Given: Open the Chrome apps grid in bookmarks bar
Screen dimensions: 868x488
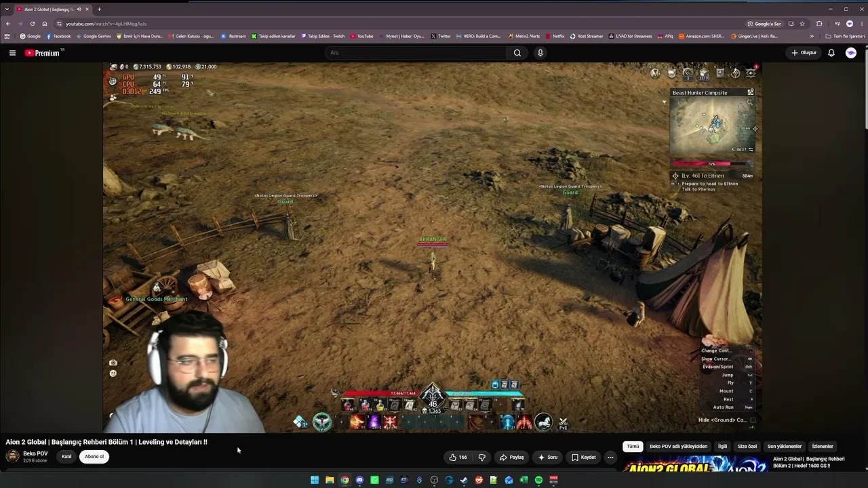Looking at the screenshot, I should pyautogui.click(x=7, y=36).
